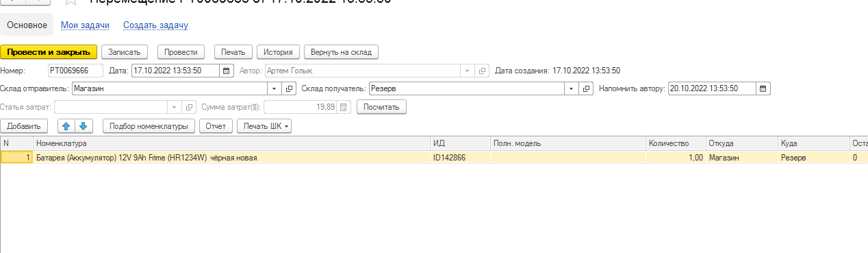868x253 pixels.
Task: Expand Склад получатель dropdown list
Action: pos(572,88)
